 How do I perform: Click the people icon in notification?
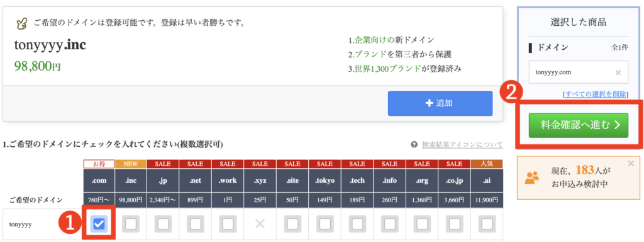point(532,177)
